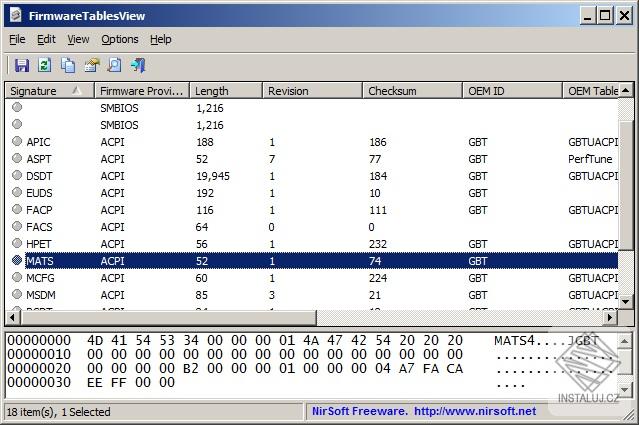Click the row icon beside FACS

[17, 227]
